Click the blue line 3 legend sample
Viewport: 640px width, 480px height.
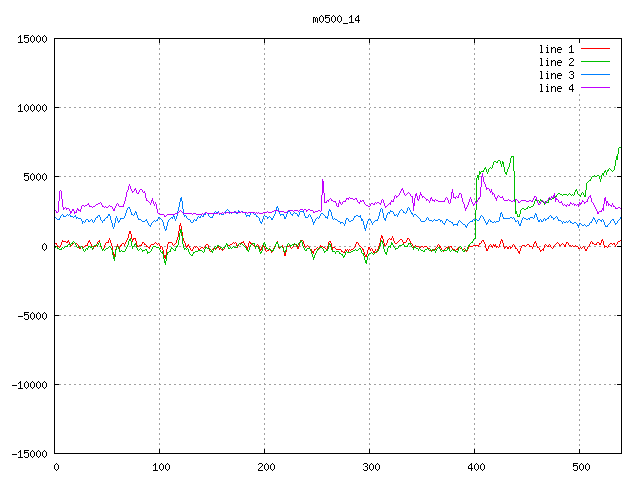[596, 75]
